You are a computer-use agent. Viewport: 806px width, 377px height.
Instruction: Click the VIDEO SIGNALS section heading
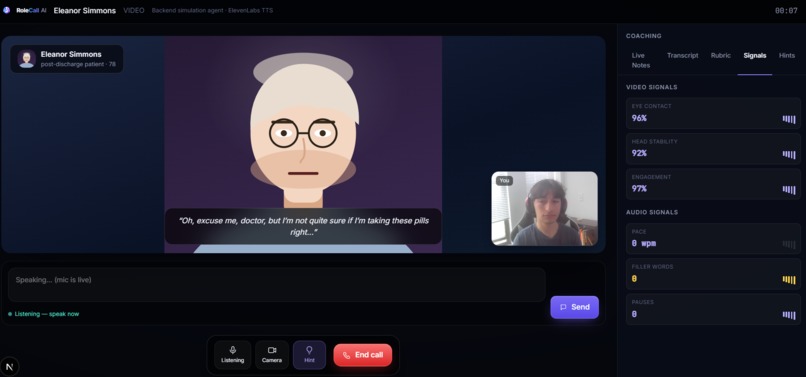[x=651, y=87]
